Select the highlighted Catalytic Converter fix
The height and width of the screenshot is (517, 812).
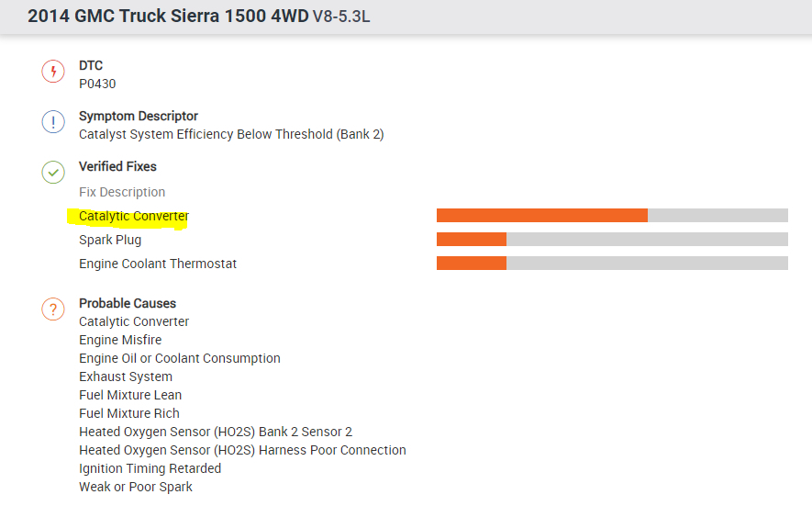134,217
